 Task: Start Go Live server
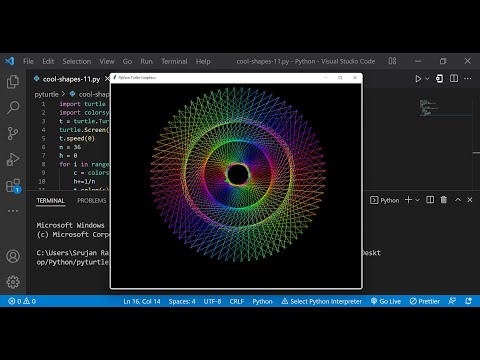[386, 301]
